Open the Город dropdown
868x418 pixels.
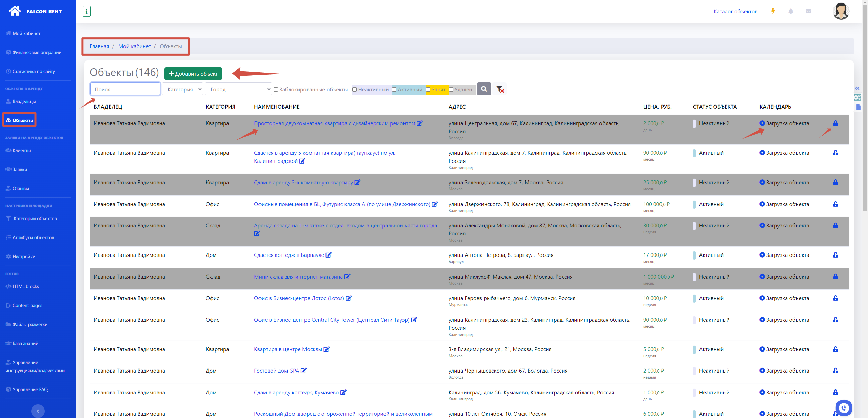(x=238, y=89)
